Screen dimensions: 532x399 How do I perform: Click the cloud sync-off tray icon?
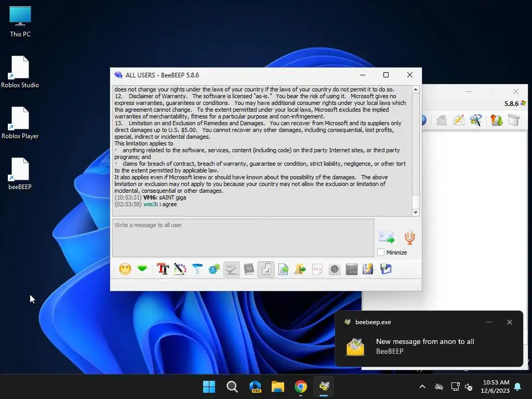(439, 387)
